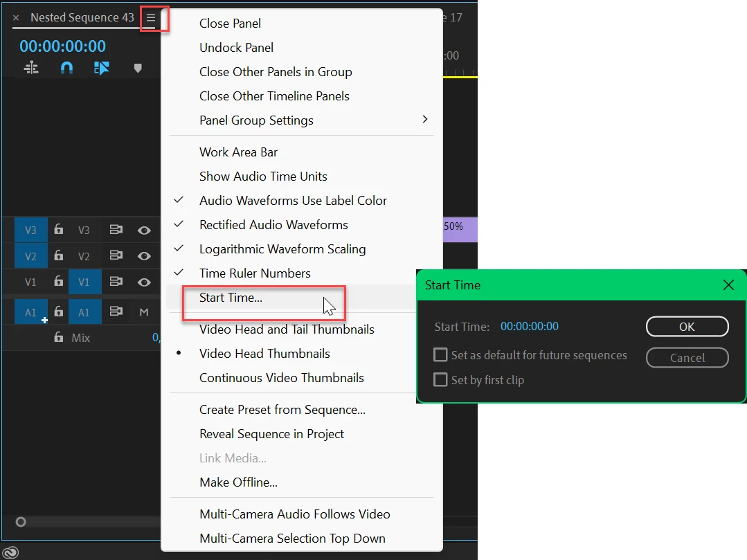
Task: Toggle sync lock for track V3
Action: click(x=116, y=230)
